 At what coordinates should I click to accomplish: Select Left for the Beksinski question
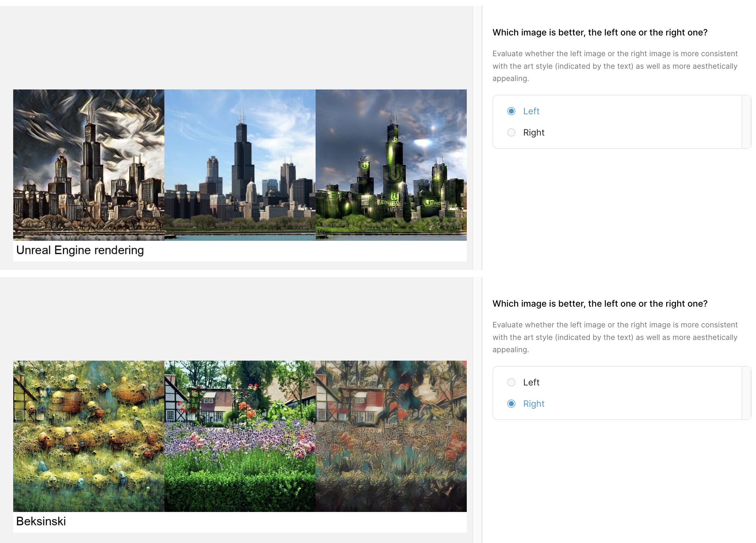[x=511, y=382]
